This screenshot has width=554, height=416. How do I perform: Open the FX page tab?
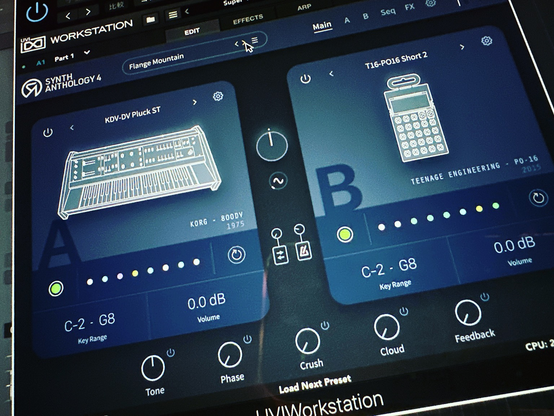pyautogui.click(x=409, y=7)
